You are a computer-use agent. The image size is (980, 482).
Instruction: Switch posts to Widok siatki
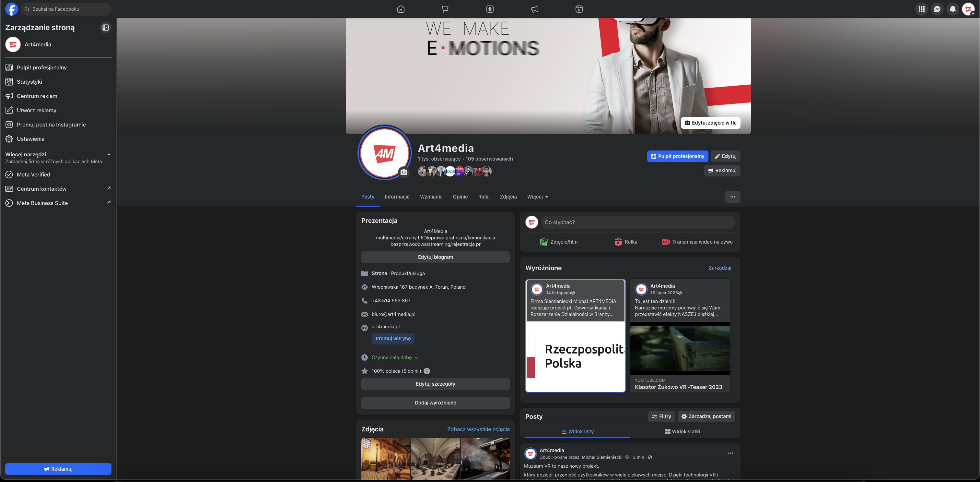point(682,432)
